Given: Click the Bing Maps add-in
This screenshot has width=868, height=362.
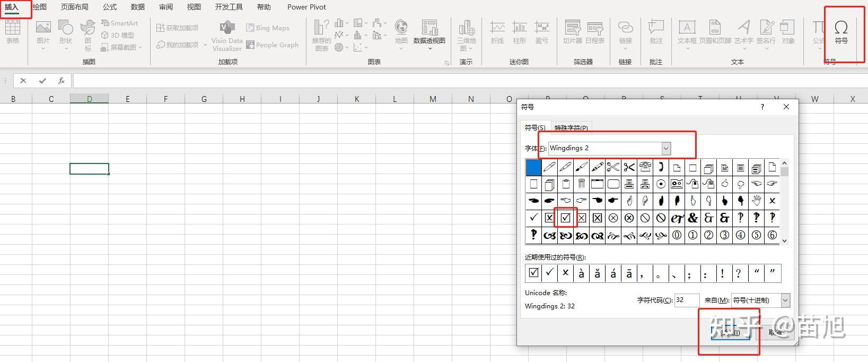Looking at the screenshot, I should (x=268, y=28).
